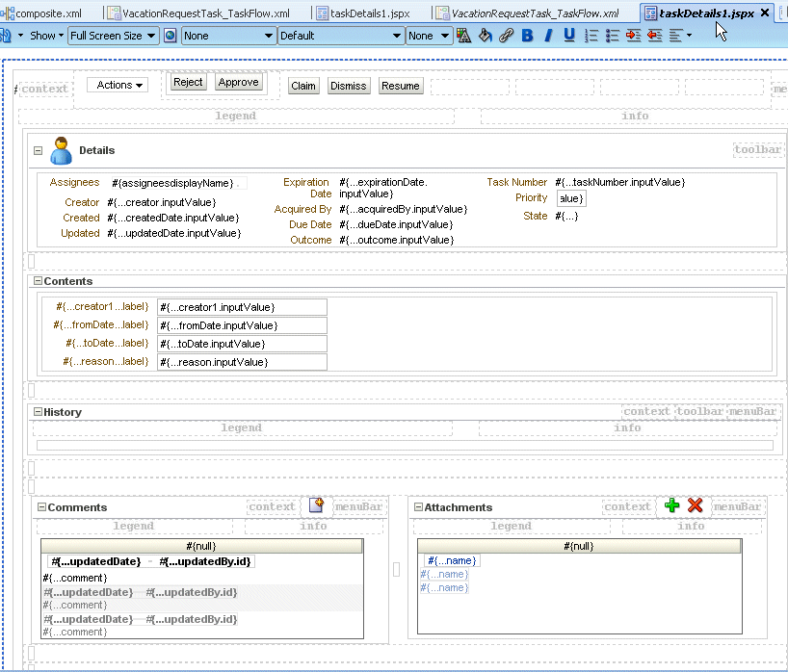Click the Reject button

click(188, 83)
